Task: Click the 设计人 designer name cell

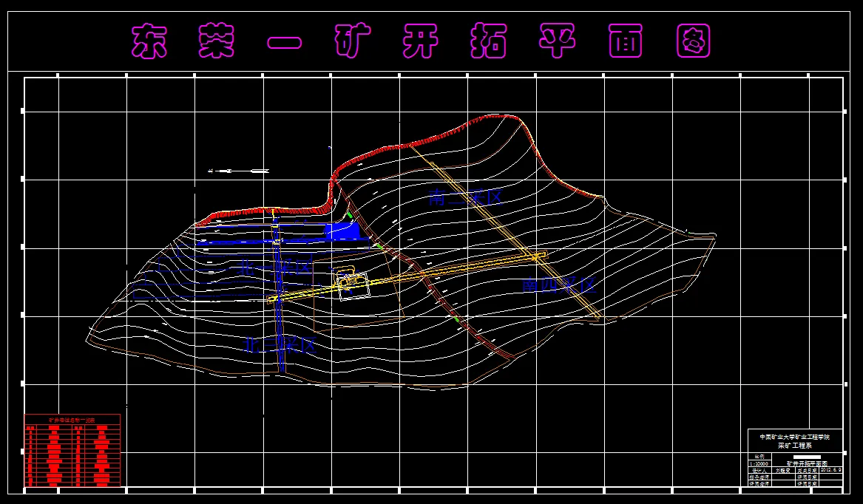Action: pyautogui.click(x=783, y=471)
